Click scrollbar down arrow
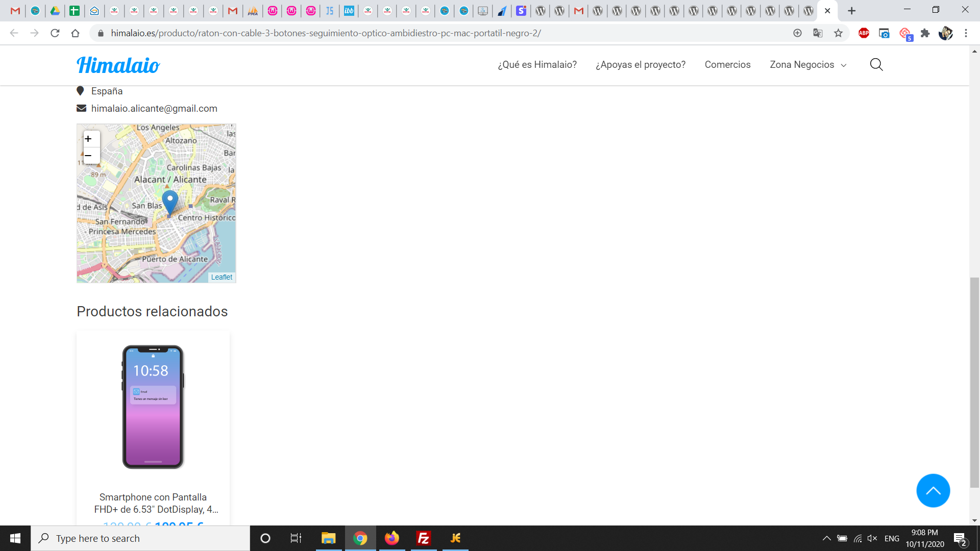The height and width of the screenshot is (551, 980). [974, 520]
